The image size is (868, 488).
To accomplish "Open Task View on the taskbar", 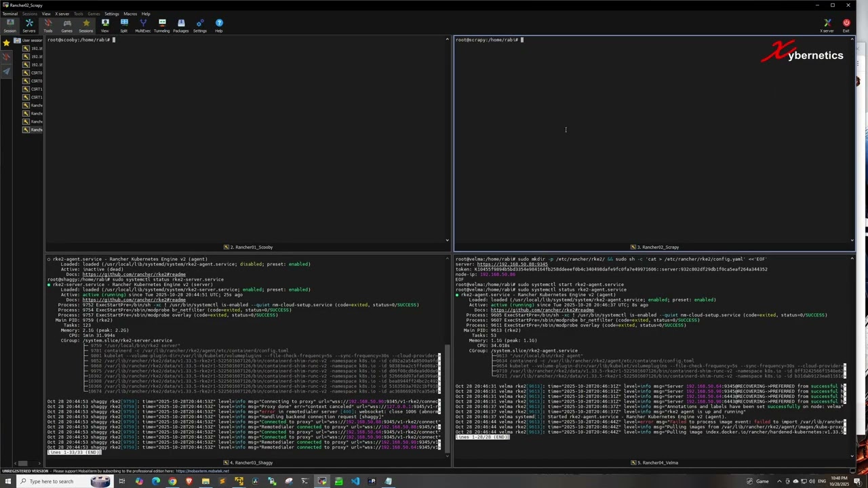I will pos(122,481).
